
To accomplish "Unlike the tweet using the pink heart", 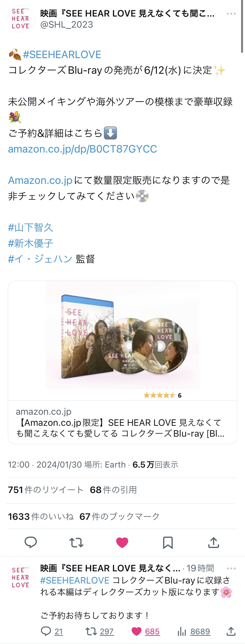I will click(x=122, y=542).
